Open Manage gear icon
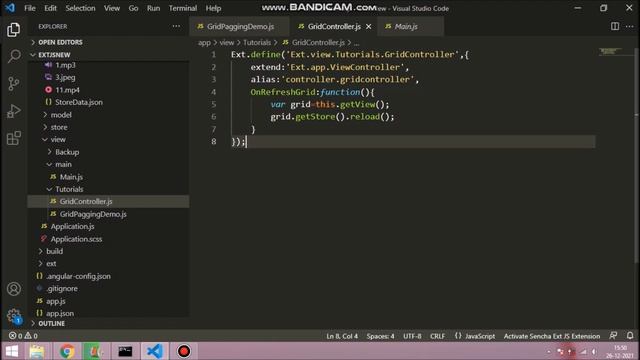The width and height of the screenshot is (640, 360). coord(13,316)
